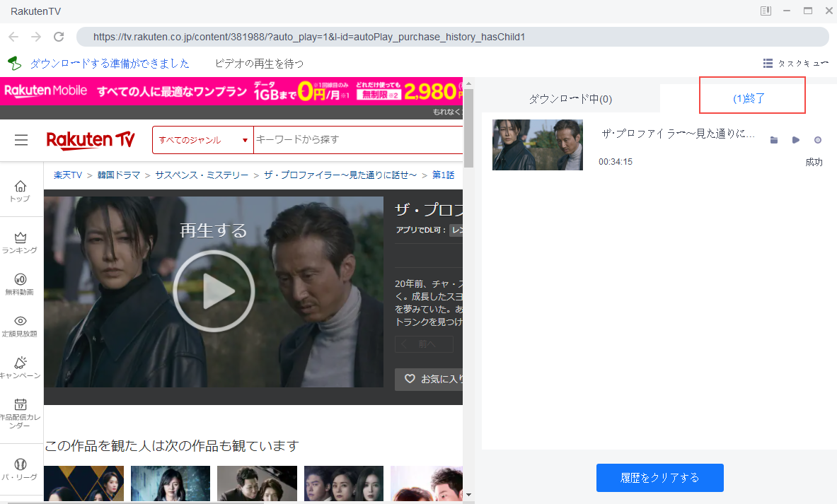This screenshot has width=837, height=504.
Task: Open the ザ・プロファイラー〜見た通りに話せ〜 breadcrumb
Action: click(340, 175)
